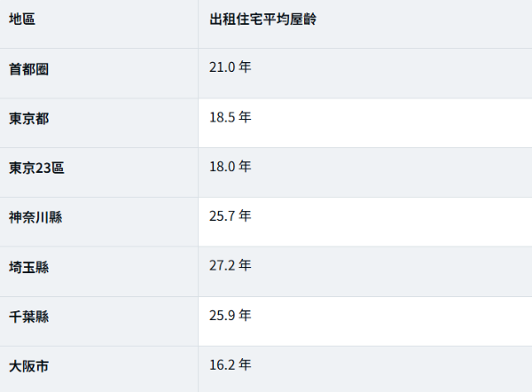Select the 東京都 row label

(29, 119)
